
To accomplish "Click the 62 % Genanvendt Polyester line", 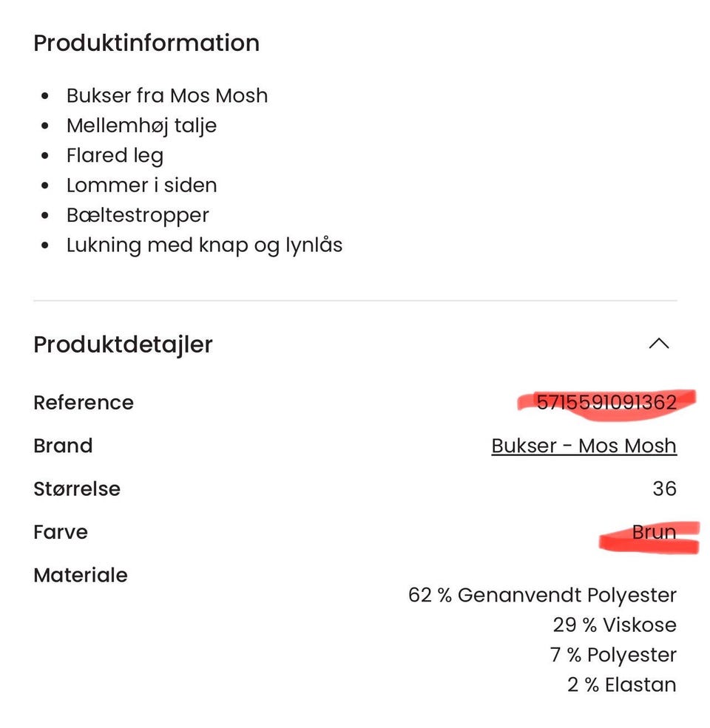I will [542, 595].
